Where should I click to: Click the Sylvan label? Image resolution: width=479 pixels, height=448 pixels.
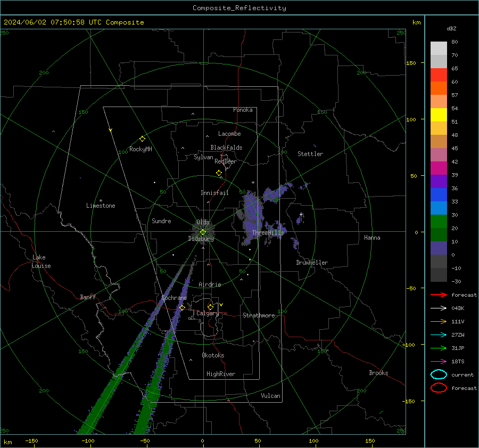pyautogui.click(x=203, y=157)
